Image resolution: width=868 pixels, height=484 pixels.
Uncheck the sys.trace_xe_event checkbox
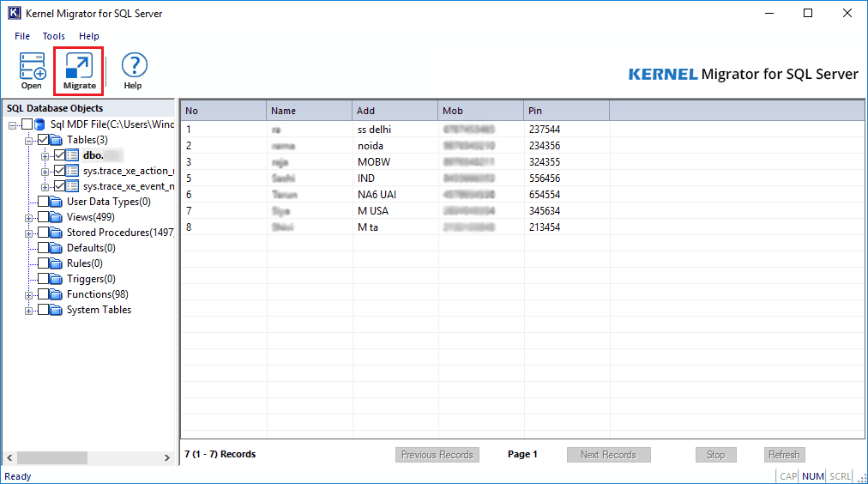click(x=59, y=186)
